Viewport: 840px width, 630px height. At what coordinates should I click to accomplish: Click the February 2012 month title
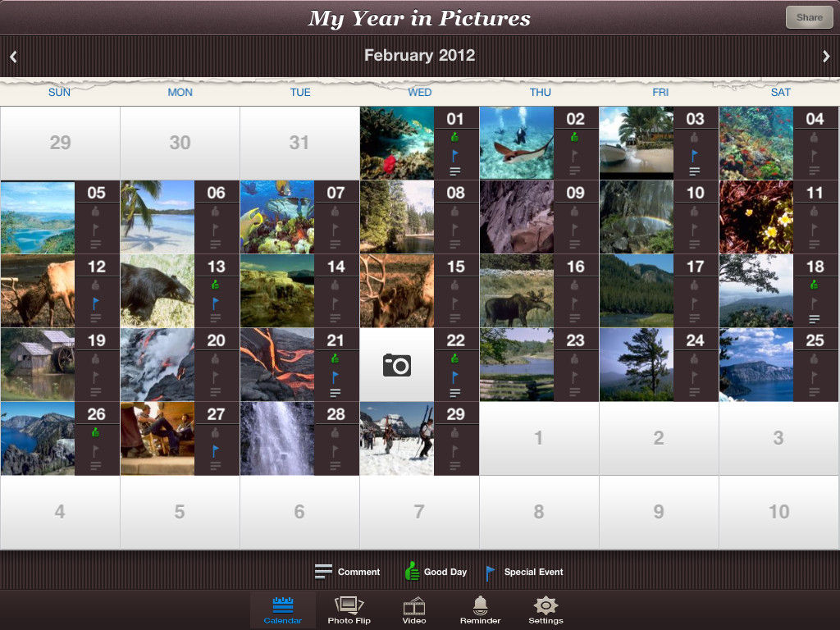coord(419,55)
